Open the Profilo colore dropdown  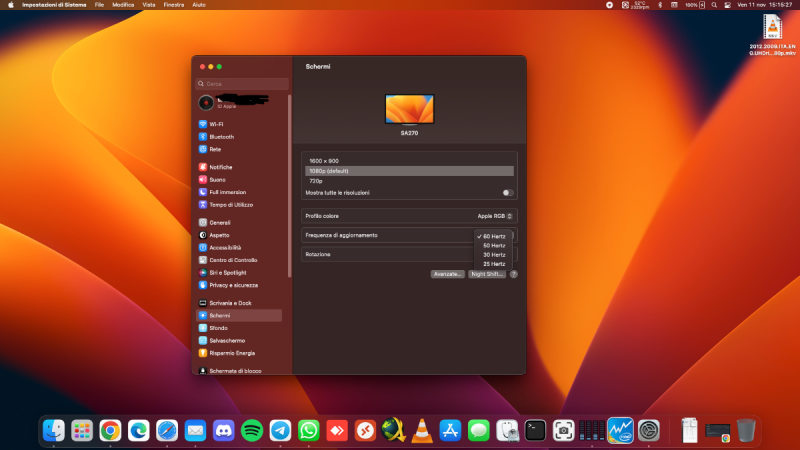[x=494, y=215]
